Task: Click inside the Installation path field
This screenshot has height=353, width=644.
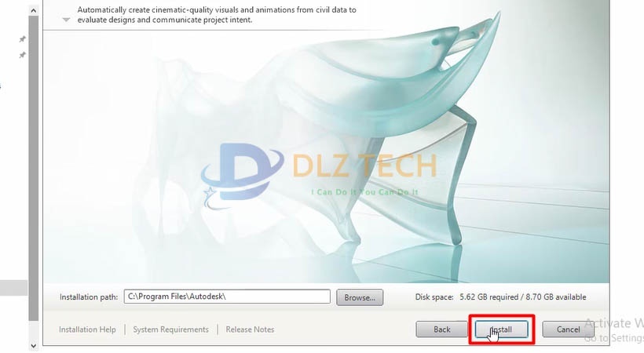Action: point(227,297)
